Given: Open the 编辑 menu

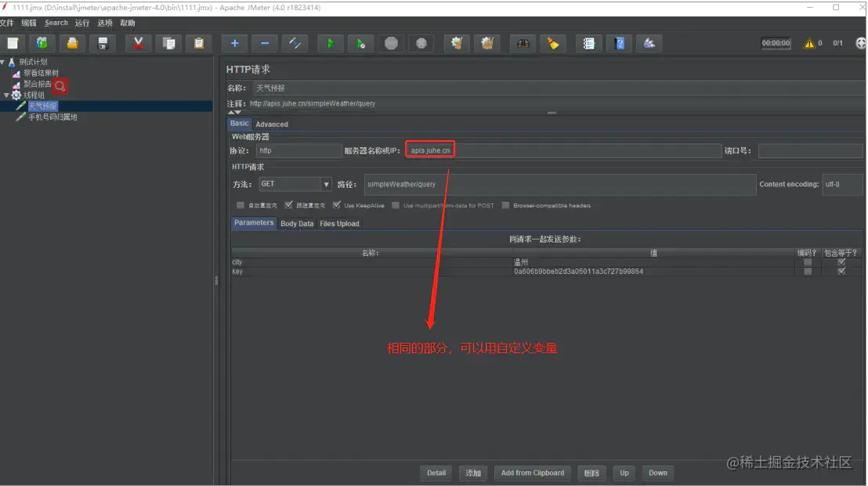Looking at the screenshot, I should 29,23.
